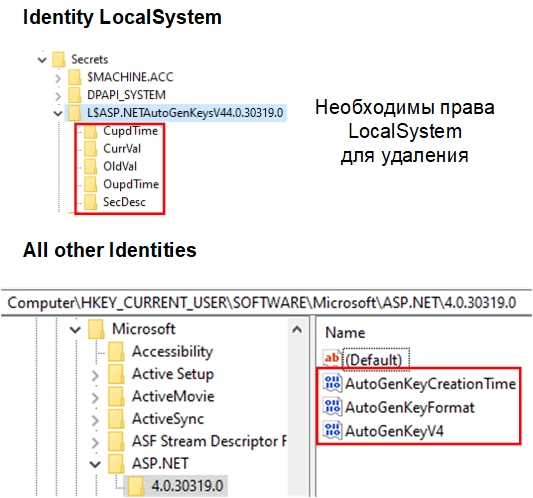Image resolution: width=533 pixels, height=498 pixels.
Task: Click the 4.0.30319.0 folder icon
Action: (136, 486)
